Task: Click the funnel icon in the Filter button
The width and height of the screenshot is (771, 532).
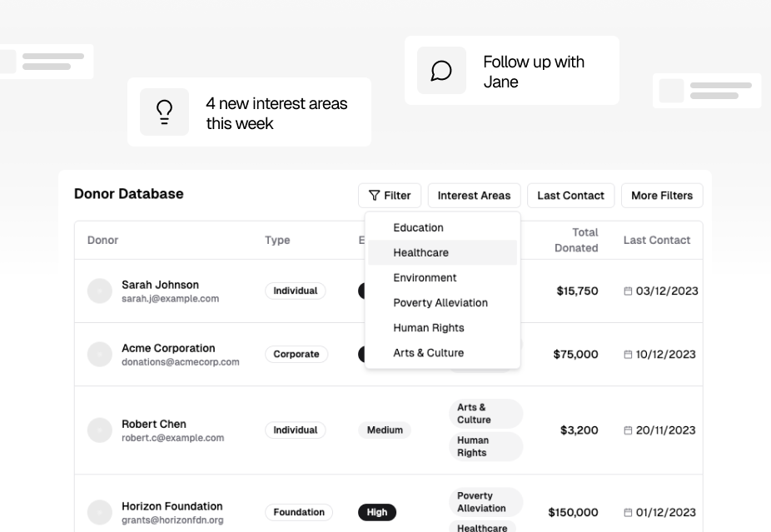Action: pyautogui.click(x=374, y=196)
